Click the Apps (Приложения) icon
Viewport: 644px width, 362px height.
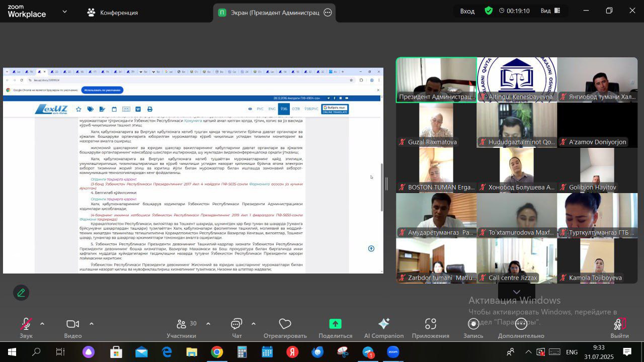click(x=430, y=324)
